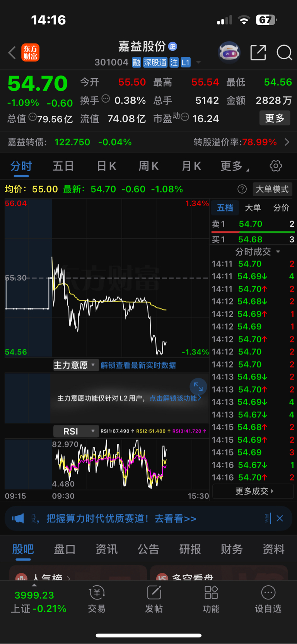Open the 研报 research reports tab
Image resolution: width=297 pixels, height=644 pixels.
[x=190, y=549]
